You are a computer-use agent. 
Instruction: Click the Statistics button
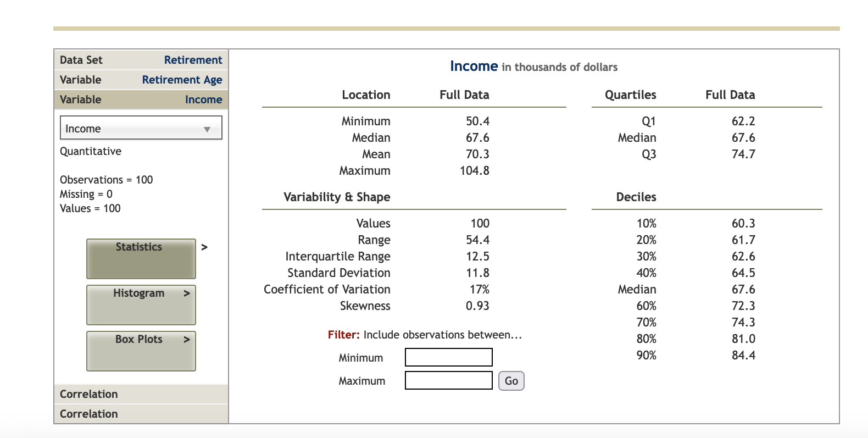(x=141, y=258)
